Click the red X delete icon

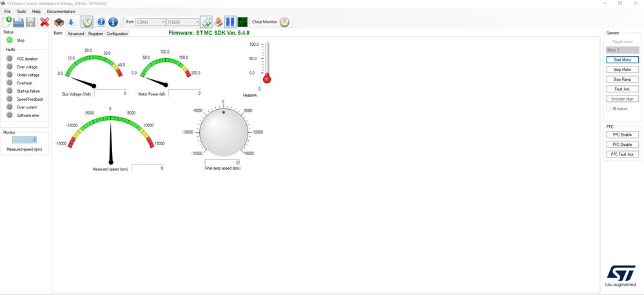(44, 22)
